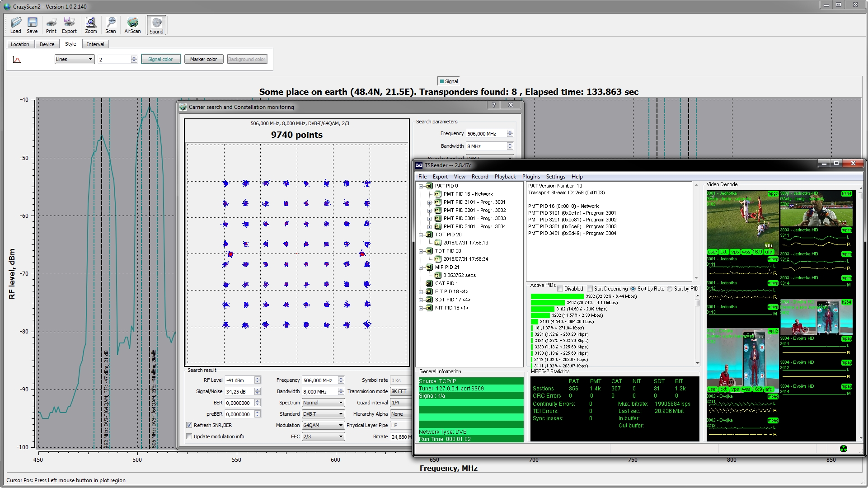Open the TSReader Plugins menu
Screen dimensions: 868x488
coord(531,177)
